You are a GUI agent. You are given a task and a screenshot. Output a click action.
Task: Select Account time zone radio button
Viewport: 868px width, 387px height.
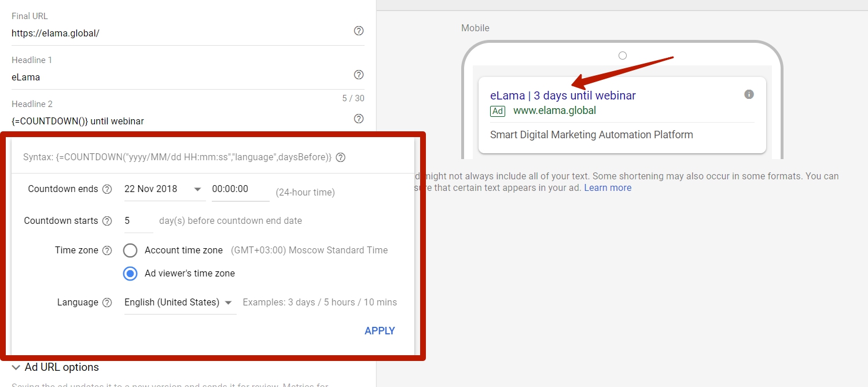[x=130, y=250]
